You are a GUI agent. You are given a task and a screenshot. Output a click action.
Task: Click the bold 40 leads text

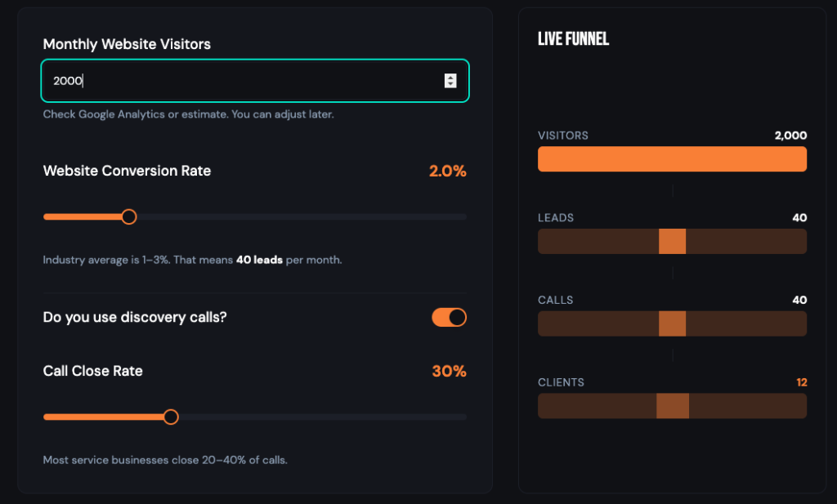259,260
